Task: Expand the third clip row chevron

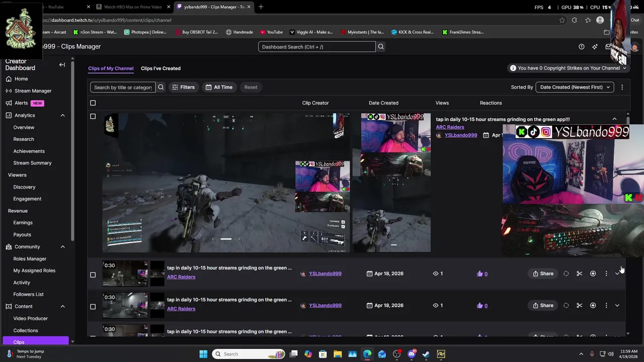Action: point(617,306)
